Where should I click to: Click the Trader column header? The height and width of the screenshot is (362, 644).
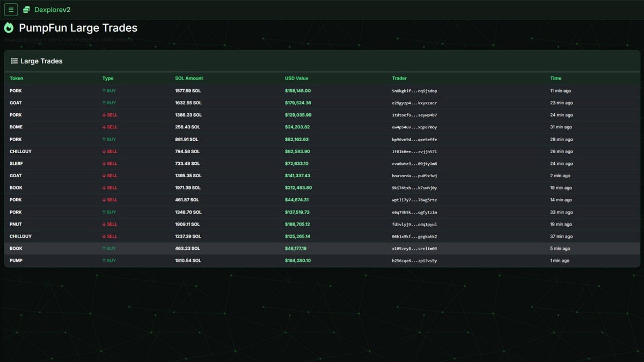click(x=399, y=78)
